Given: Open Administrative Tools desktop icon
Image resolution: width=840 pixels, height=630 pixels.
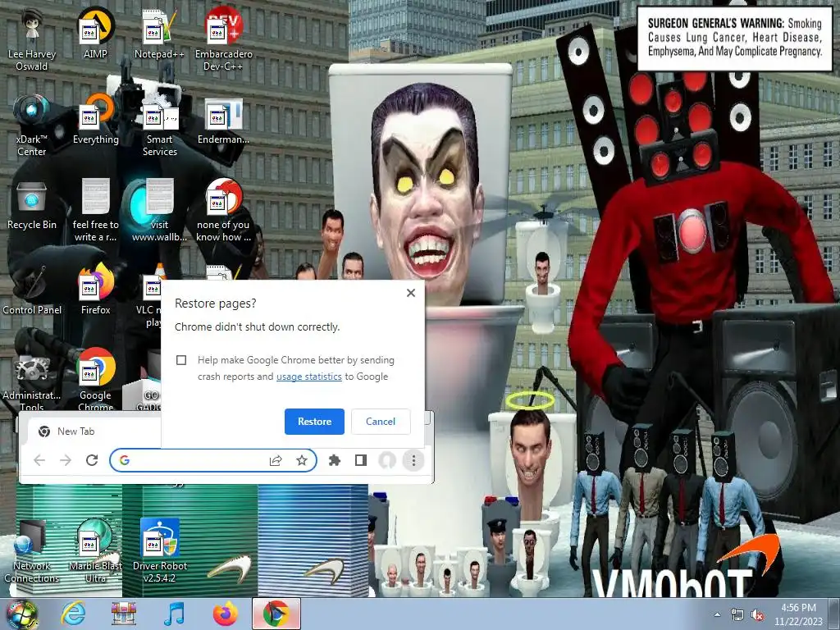Looking at the screenshot, I should point(32,381).
